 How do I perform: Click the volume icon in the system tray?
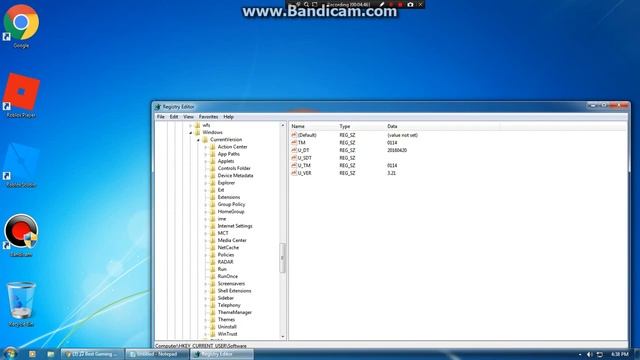coord(589,354)
